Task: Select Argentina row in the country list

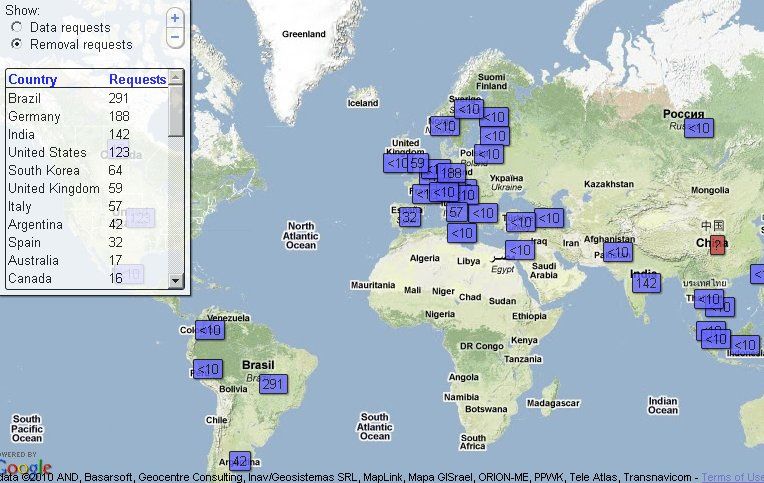Action: pyautogui.click(x=87, y=225)
